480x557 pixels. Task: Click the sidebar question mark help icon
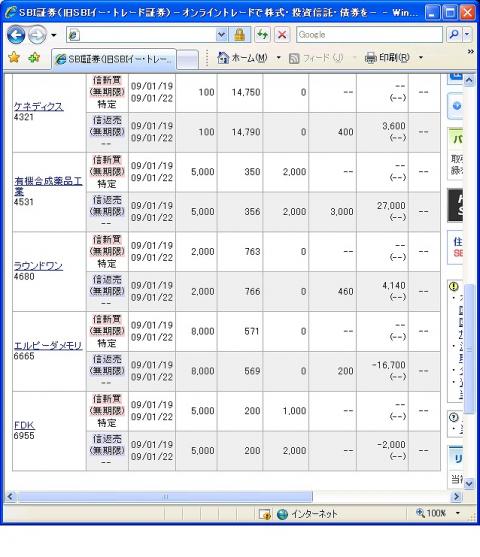(x=454, y=417)
